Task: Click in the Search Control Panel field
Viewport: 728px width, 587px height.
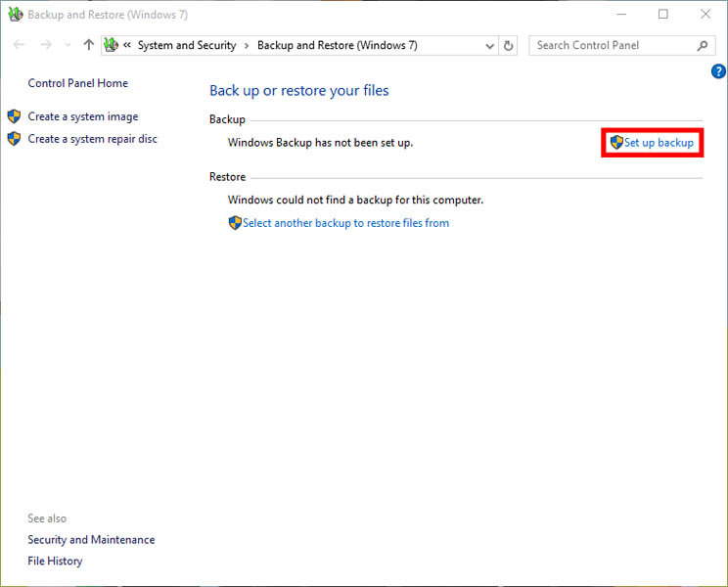Action: (612, 45)
